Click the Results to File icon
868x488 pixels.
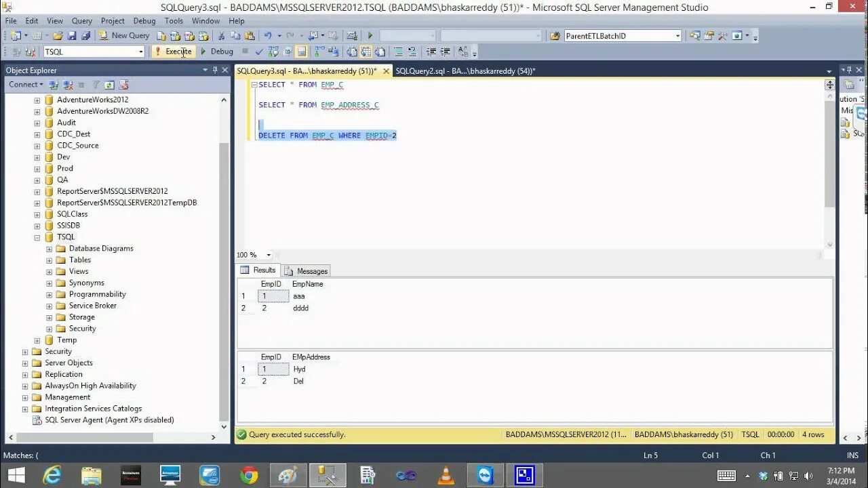380,52
